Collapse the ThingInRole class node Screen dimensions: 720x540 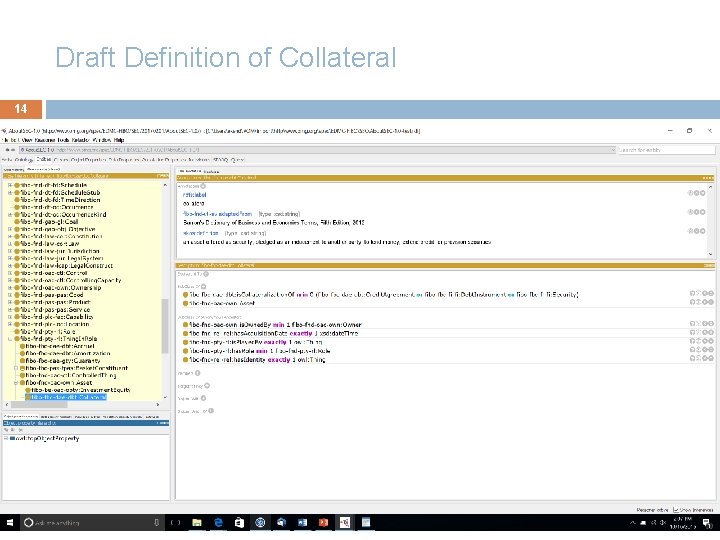10,339
